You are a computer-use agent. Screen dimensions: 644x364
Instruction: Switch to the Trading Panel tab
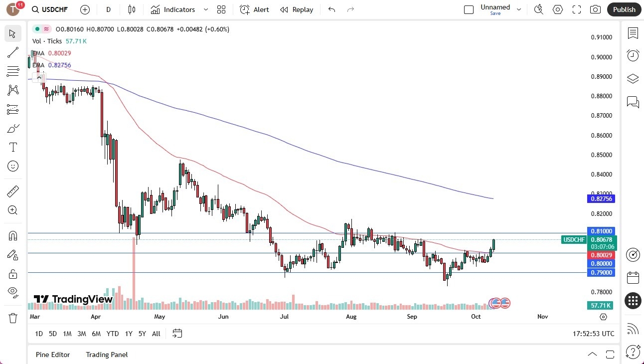(x=106, y=355)
